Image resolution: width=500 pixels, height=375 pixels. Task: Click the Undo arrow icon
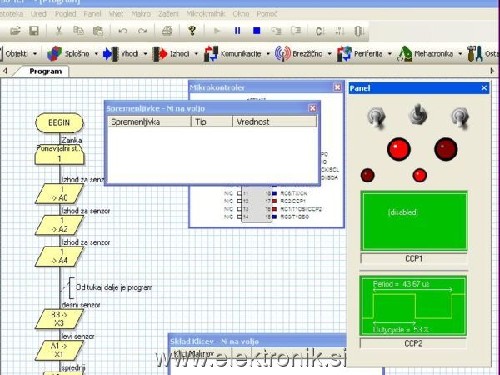click(123, 31)
